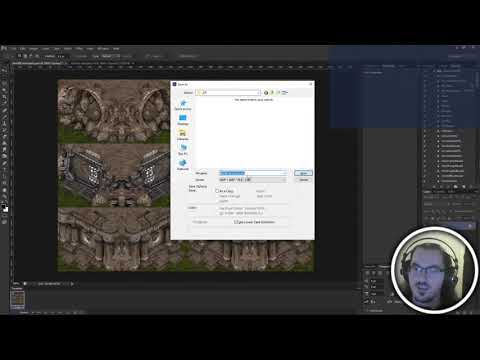Toggle Use Lower Case Extension checkbox

click(236, 222)
